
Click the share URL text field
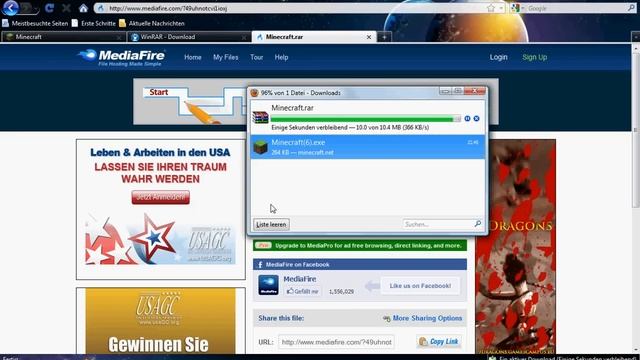coord(336,342)
